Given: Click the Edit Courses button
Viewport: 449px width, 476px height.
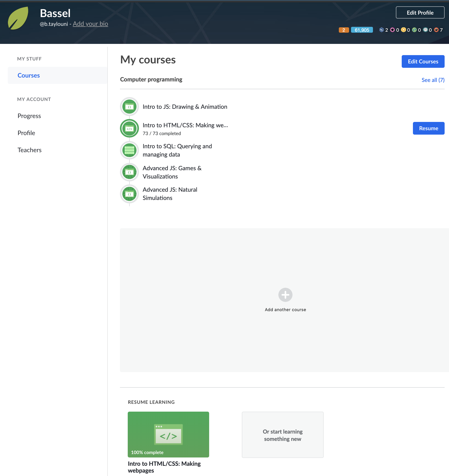Looking at the screenshot, I should (423, 61).
